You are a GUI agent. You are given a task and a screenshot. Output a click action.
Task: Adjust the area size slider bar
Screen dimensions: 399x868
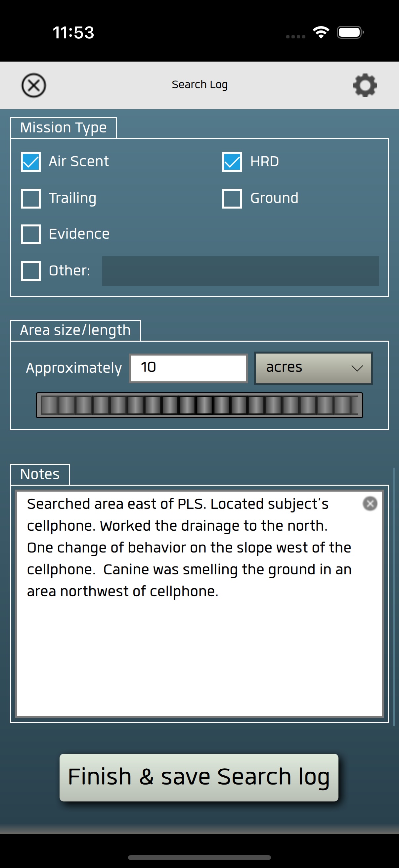tap(199, 405)
